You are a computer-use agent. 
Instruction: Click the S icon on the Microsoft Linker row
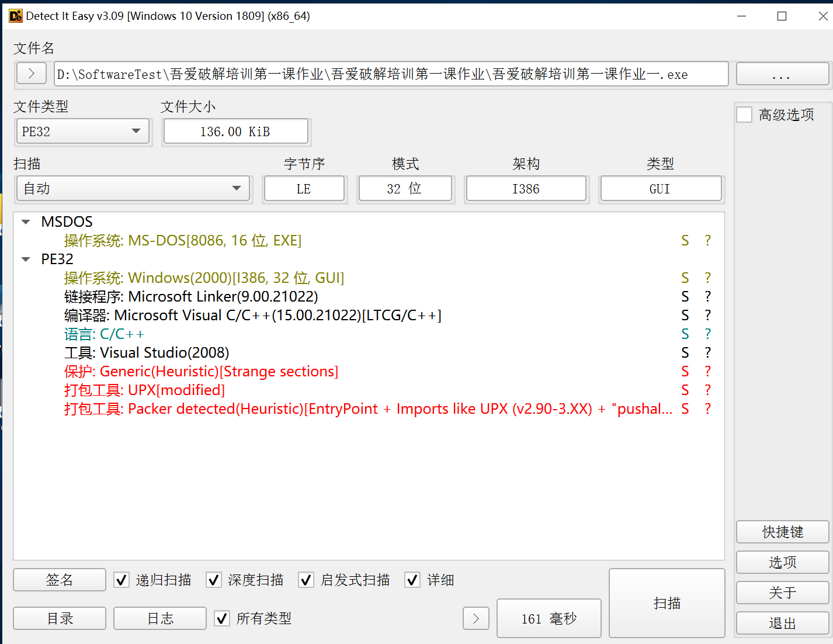[x=685, y=297]
